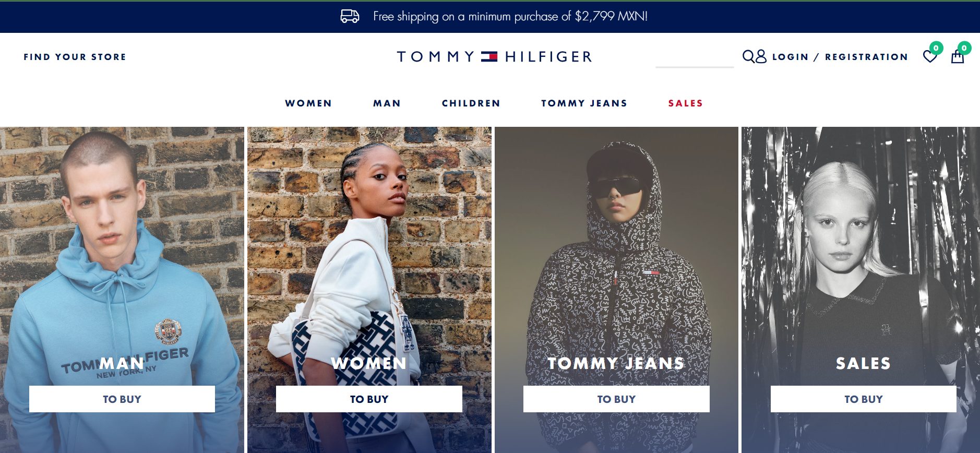Click To Buy under Women
The height and width of the screenshot is (453, 980).
click(369, 399)
